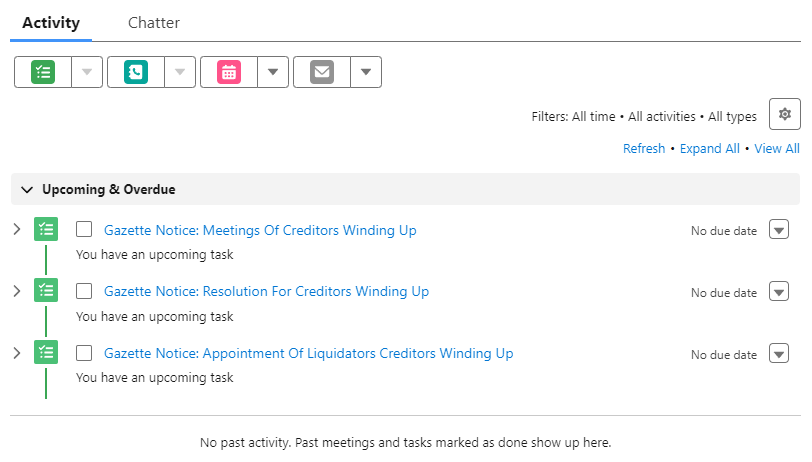Select the Activity tab
This screenshot has height=462, width=812.
coord(51,23)
